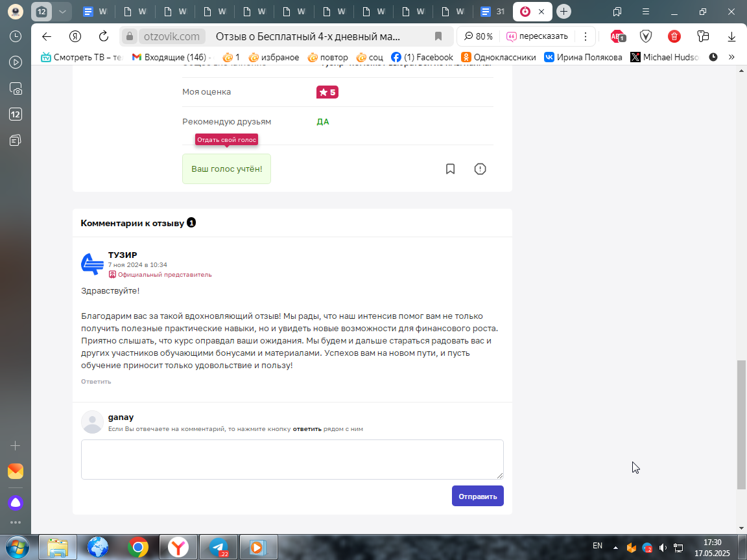Open File Explorer from the taskbar
The image size is (747, 560).
[58, 547]
